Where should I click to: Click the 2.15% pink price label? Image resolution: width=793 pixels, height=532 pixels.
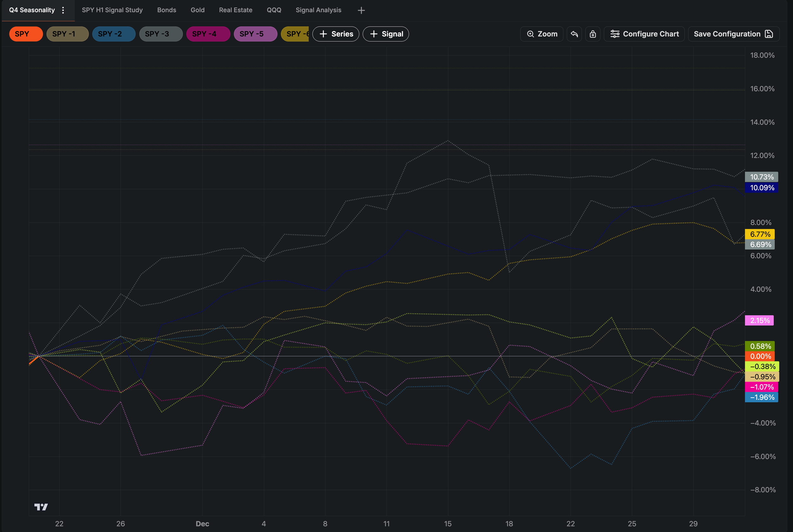(x=759, y=320)
